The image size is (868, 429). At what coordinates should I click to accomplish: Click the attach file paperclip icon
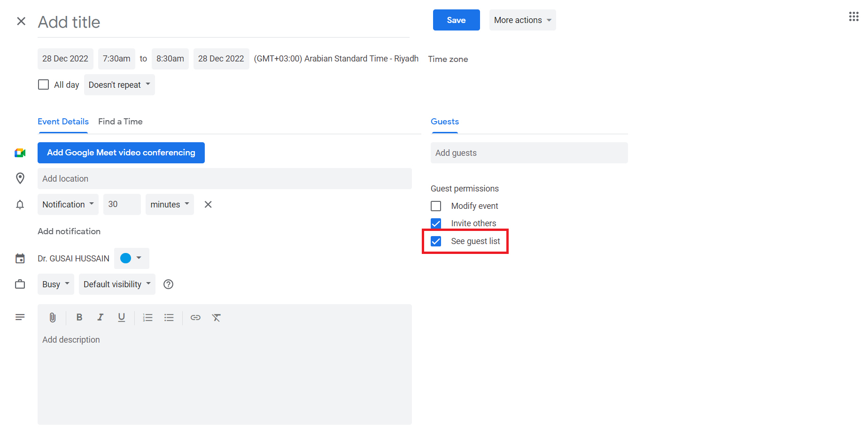(53, 318)
